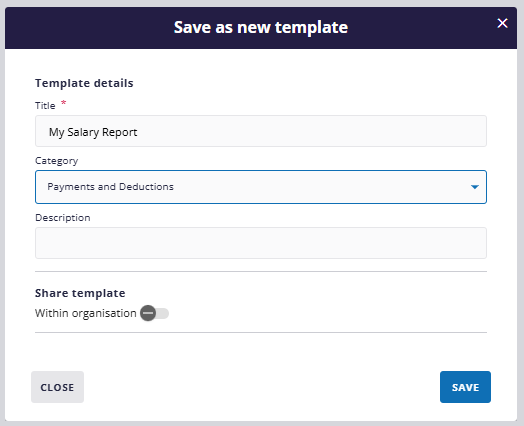524x426 pixels.
Task: Toggle Within organisation sharing on
Action: coord(154,313)
